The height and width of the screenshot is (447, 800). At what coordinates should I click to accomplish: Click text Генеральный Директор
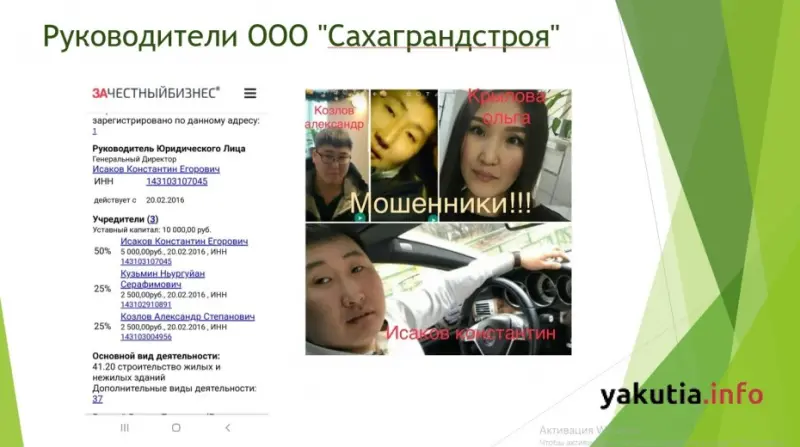[x=134, y=159]
